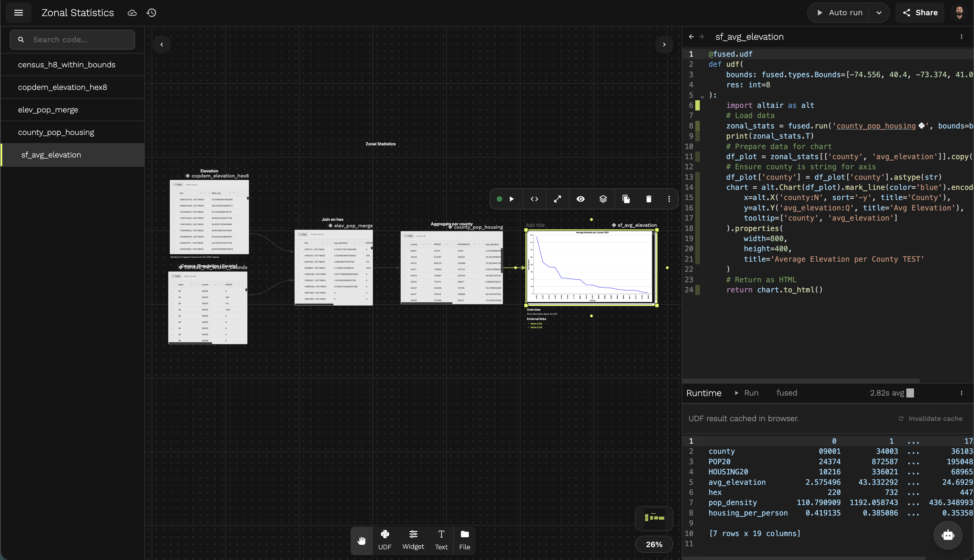Viewport: 974px width, 560px height.
Task: Click the 2.82s avg runtime indicator
Action: 892,393
